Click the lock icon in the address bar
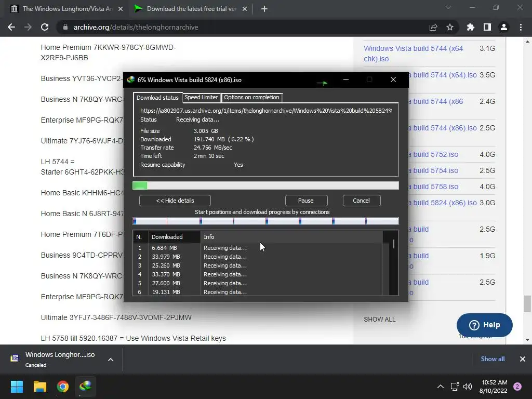 (x=65, y=27)
